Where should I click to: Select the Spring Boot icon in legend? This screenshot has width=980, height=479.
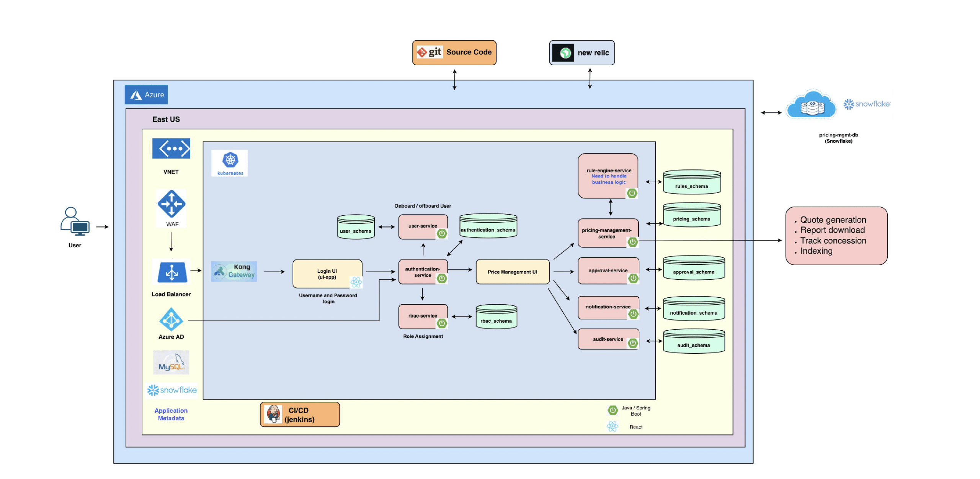[x=613, y=409]
